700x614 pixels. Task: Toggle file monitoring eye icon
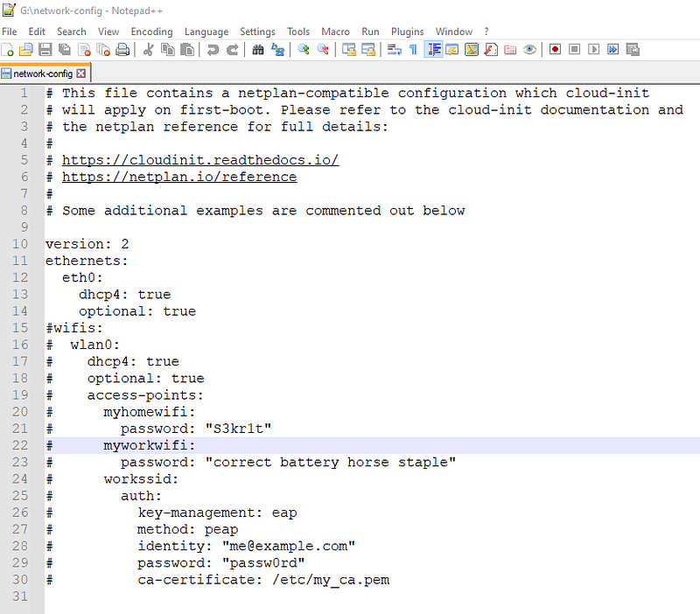click(529, 50)
